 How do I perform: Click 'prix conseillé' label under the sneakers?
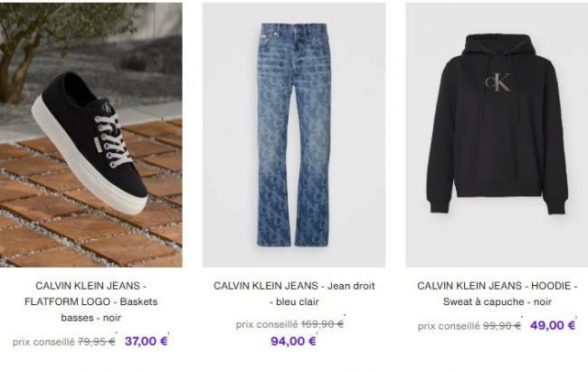click(43, 342)
